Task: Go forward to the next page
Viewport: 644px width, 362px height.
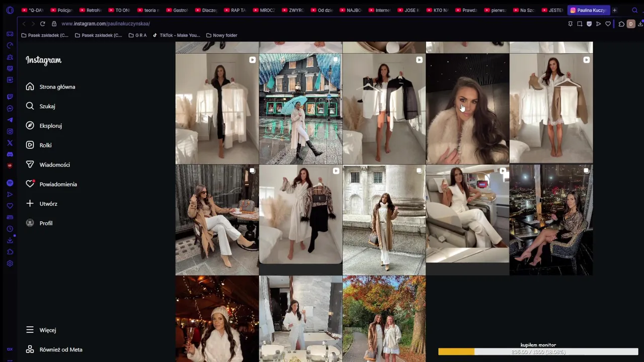Action: tap(33, 24)
